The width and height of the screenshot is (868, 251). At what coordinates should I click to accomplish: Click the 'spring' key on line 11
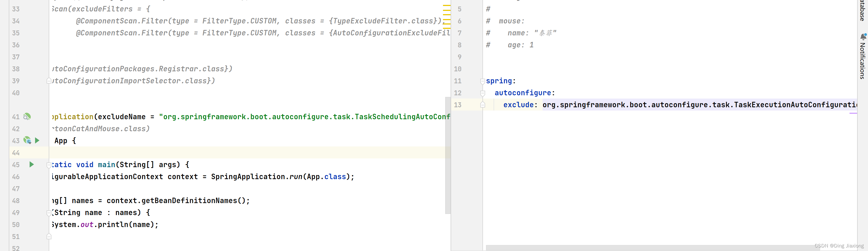tap(499, 81)
